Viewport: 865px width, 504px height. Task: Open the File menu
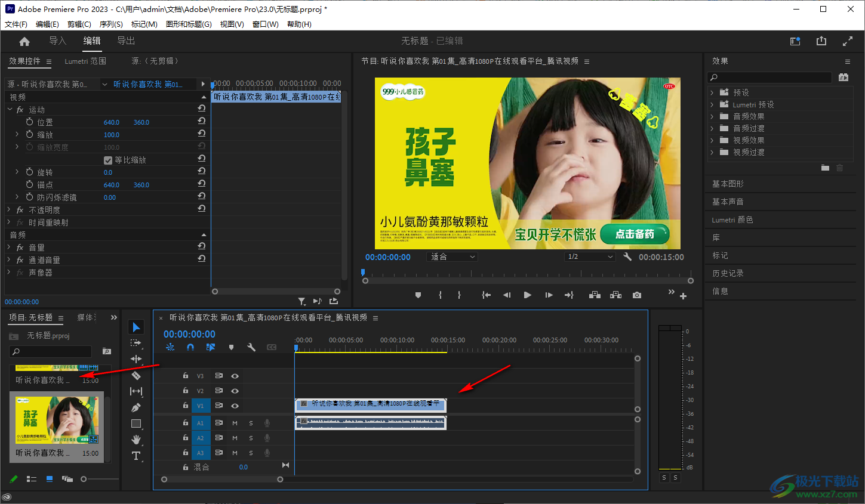16,24
